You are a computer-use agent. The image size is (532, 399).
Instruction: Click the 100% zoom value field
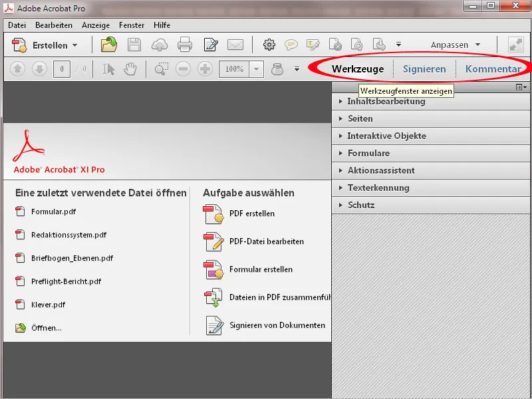pos(234,69)
